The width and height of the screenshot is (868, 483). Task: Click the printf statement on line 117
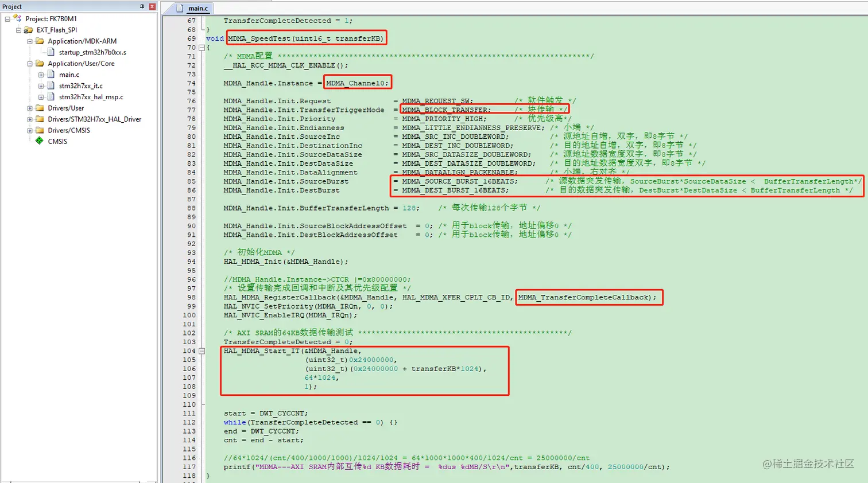tap(447, 467)
